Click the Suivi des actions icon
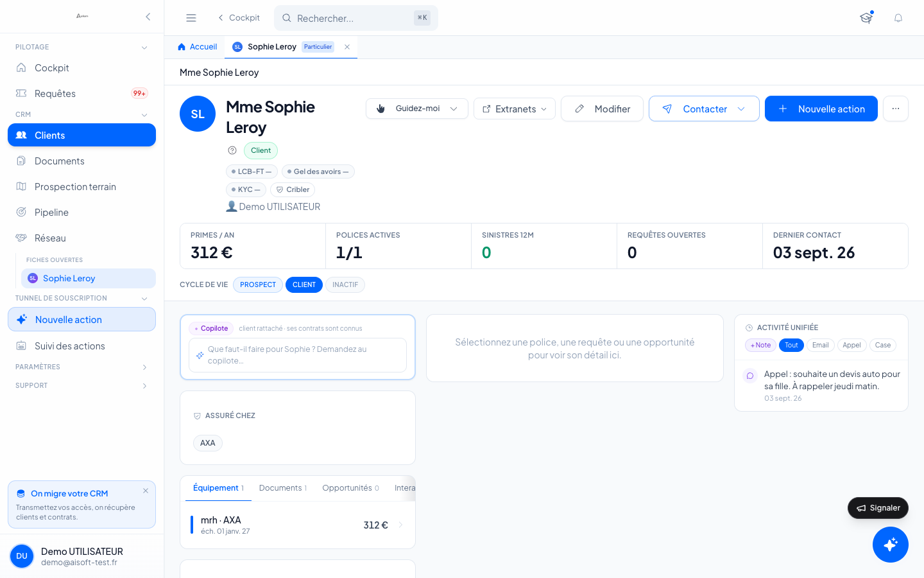The image size is (924, 578). point(21,346)
